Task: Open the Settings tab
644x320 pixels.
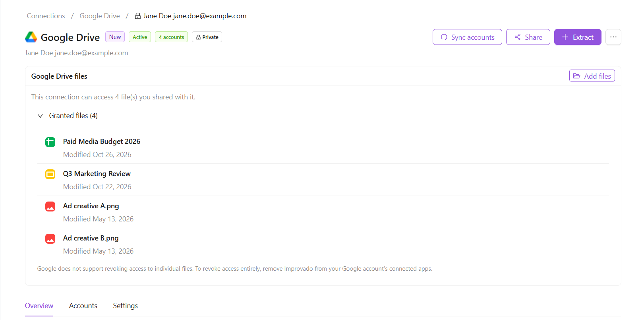Action: pos(125,306)
